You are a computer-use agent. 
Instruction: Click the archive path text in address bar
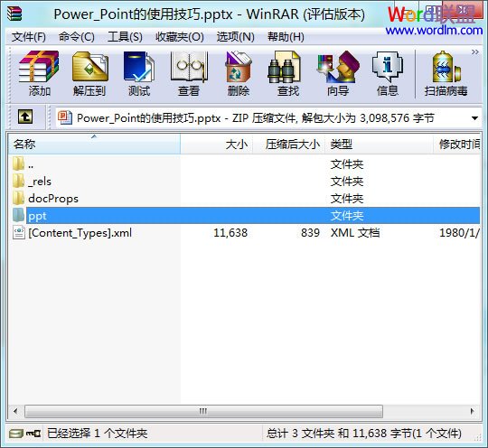click(x=255, y=118)
